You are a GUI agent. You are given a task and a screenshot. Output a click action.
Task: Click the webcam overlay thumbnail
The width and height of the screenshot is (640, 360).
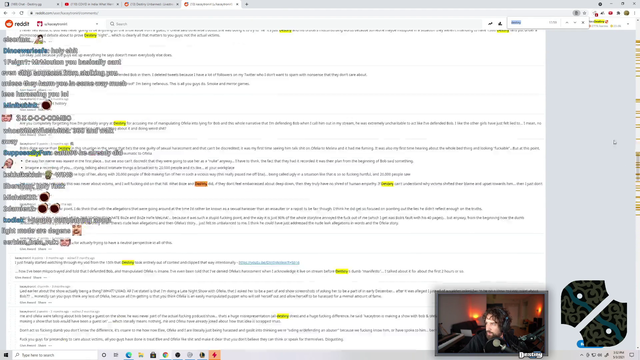pyautogui.click(x=491, y=324)
